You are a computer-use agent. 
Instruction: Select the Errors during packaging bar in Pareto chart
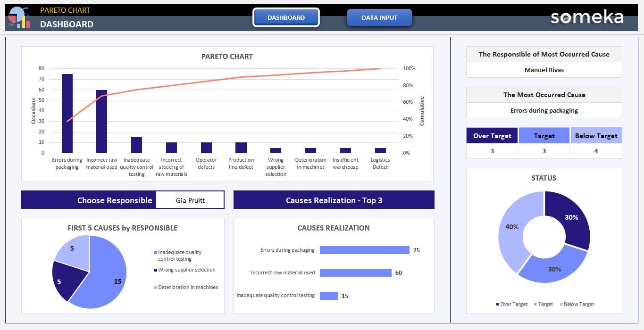[x=67, y=113]
